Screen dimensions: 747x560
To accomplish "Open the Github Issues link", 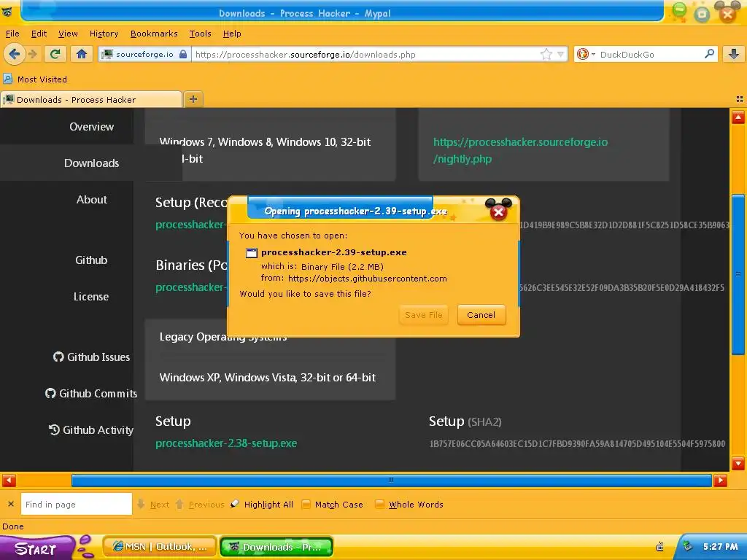I will [x=91, y=357].
